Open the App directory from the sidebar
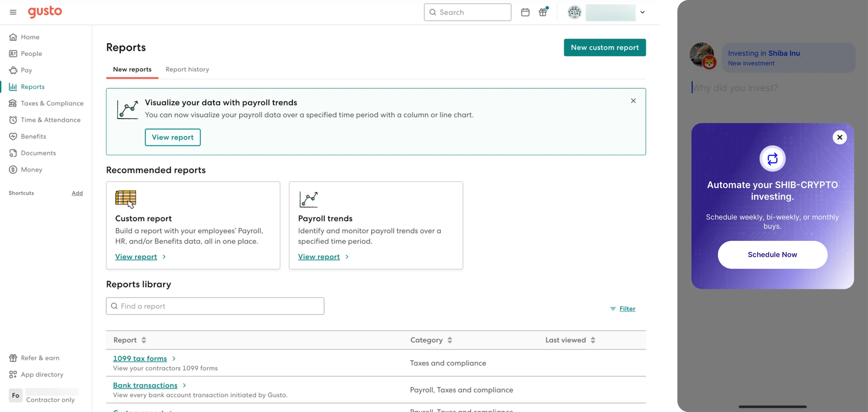Screen dimensions: 868x412 click(42, 374)
